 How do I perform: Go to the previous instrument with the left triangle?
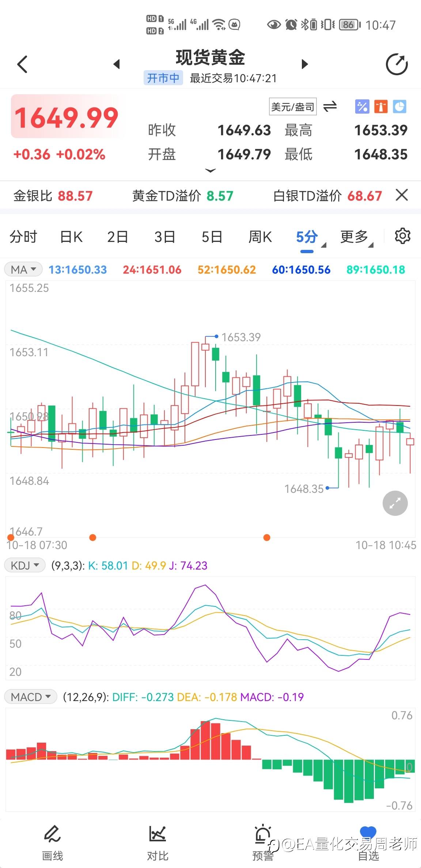(x=117, y=64)
